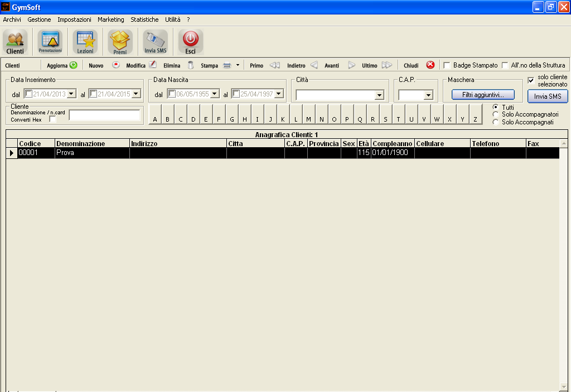Screen dimensions: 571x392
Task: Open the Statistiche menu
Action: coord(144,20)
